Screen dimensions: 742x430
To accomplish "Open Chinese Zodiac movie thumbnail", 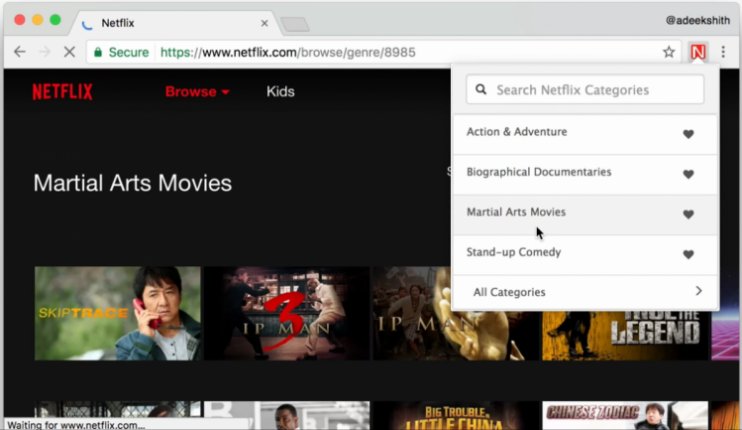I will tap(625, 415).
